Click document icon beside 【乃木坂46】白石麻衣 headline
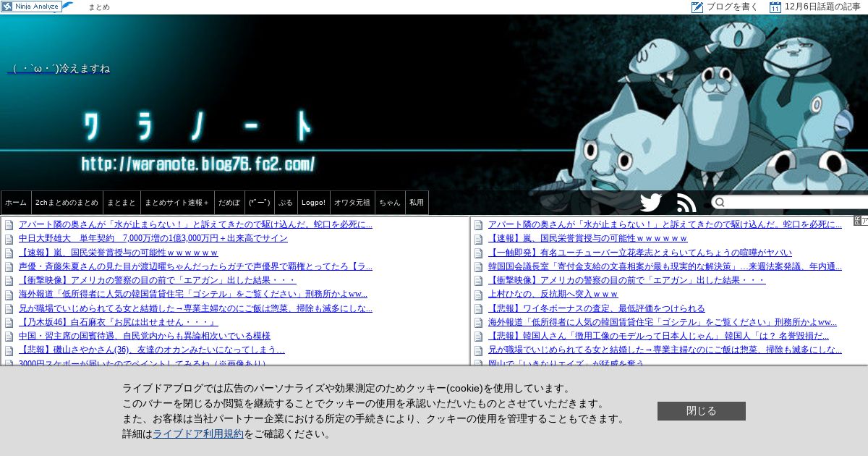Screen dimensions: 868x456 tap(9, 323)
